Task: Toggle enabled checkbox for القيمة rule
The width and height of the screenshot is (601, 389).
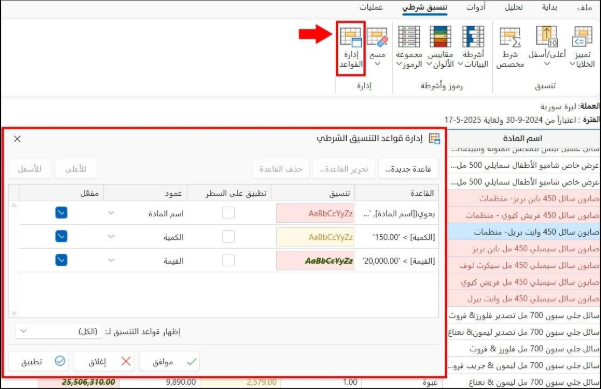Action: click(61, 260)
